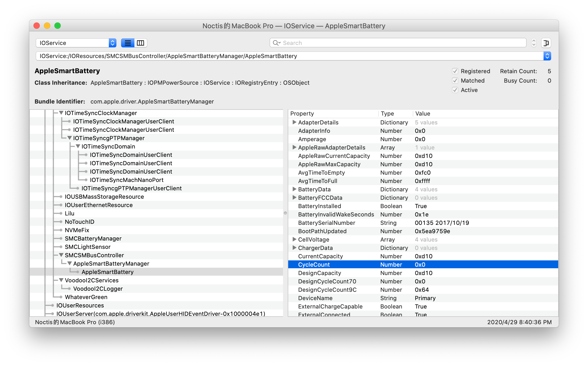Select the Lilu entry in the tree
Image resolution: width=588 pixels, height=366 pixels.
[70, 213]
